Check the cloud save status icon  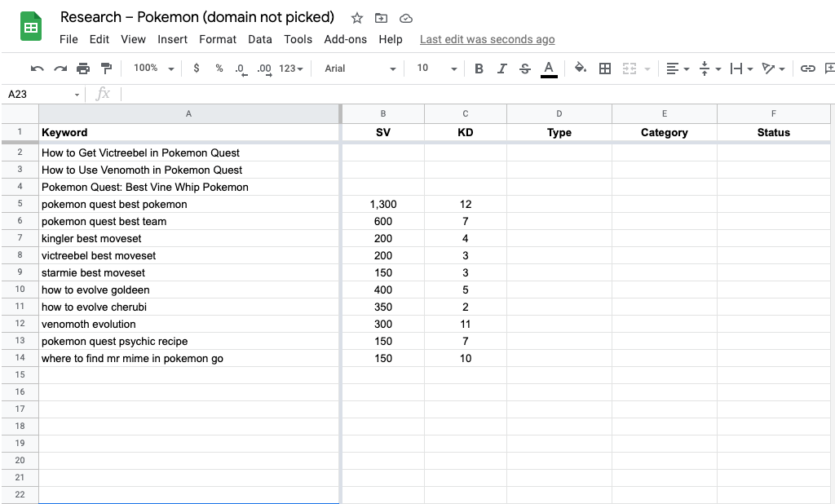tap(406, 19)
